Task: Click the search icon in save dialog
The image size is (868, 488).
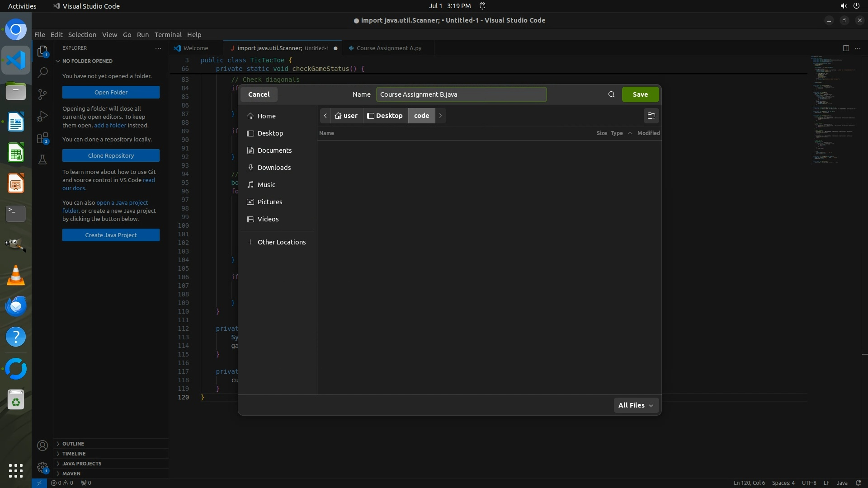Action: 611,94
